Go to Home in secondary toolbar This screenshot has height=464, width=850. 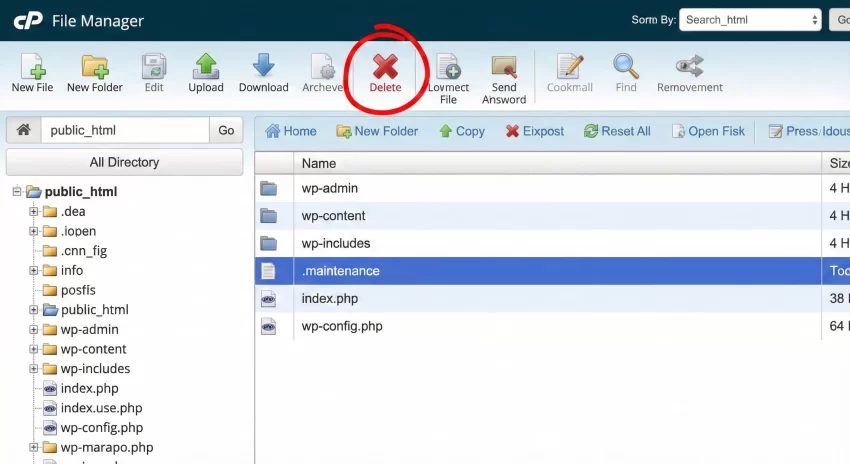[291, 131]
